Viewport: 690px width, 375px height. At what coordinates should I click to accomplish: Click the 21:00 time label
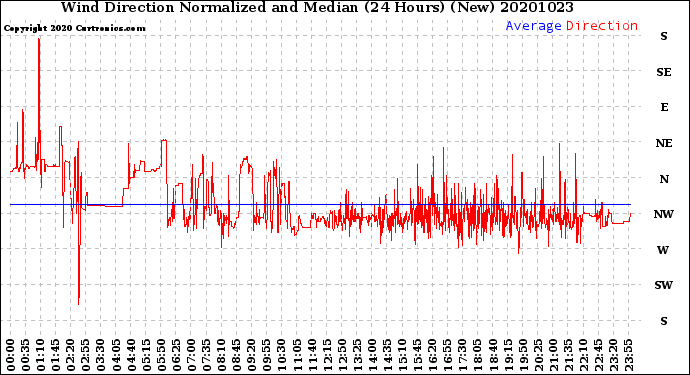coord(553,355)
